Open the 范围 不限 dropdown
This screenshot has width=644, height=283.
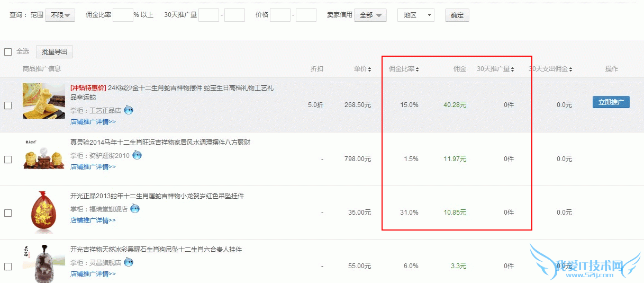(x=60, y=15)
